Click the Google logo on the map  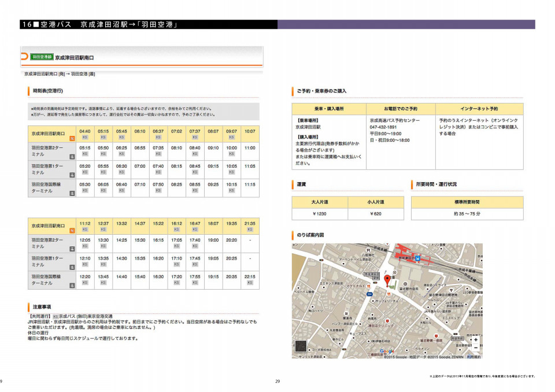(x=387, y=352)
